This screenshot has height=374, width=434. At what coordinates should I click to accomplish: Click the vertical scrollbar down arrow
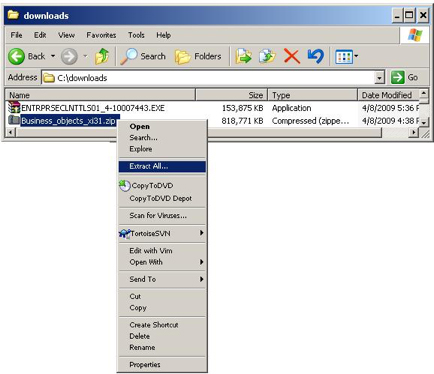423,122
